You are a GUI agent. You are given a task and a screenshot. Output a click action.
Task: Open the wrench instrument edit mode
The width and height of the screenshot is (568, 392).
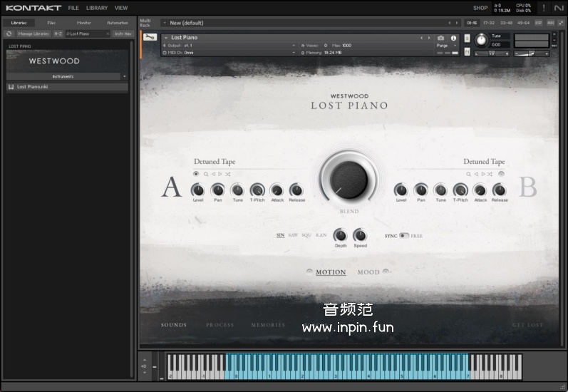click(150, 37)
